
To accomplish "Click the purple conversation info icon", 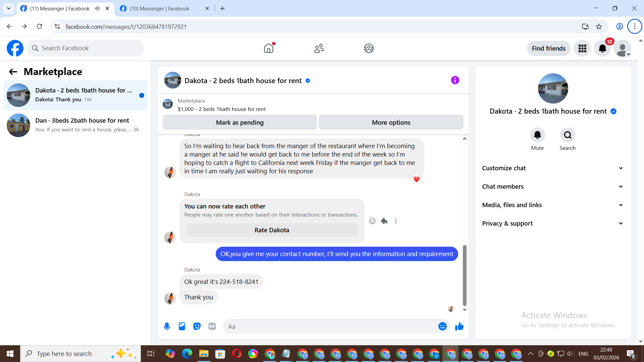I will [455, 80].
